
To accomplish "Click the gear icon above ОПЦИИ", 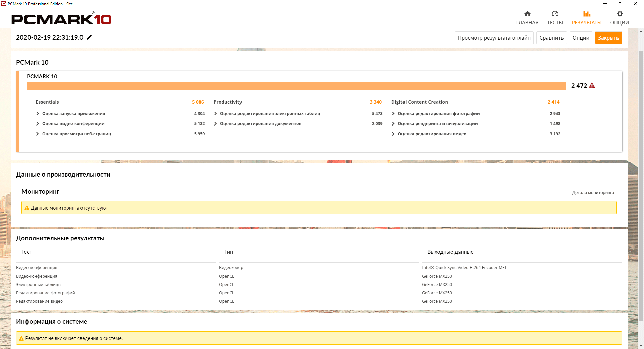I will 620,14.
